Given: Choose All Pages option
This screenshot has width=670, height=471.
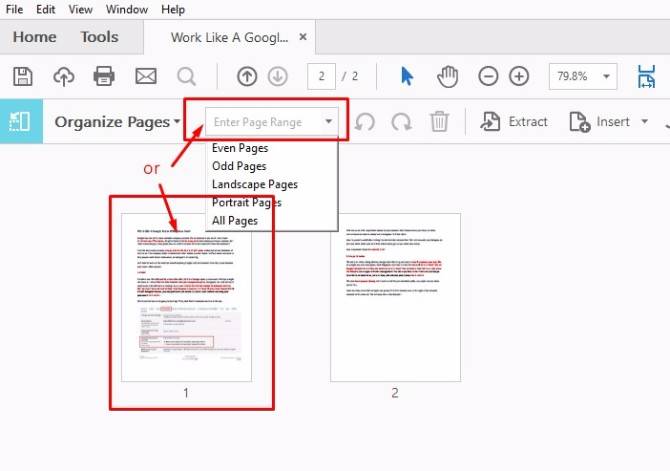Looking at the screenshot, I should 235,221.
